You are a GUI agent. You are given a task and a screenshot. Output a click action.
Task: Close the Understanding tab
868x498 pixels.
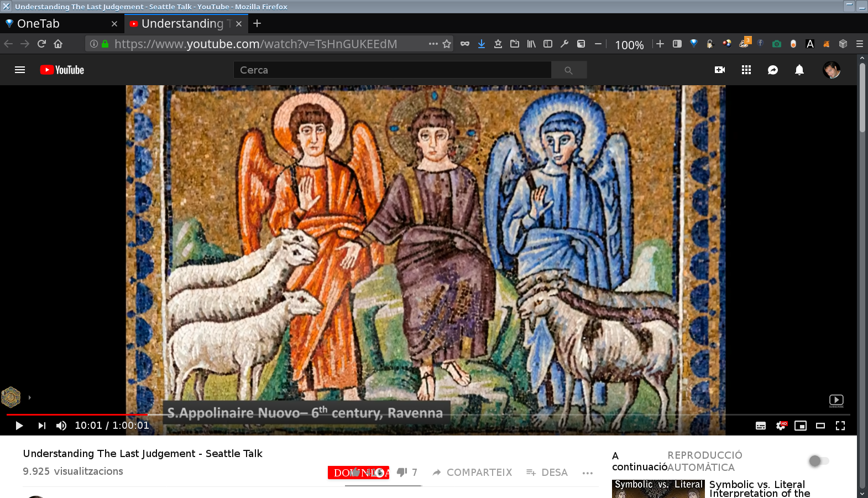coord(239,24)
